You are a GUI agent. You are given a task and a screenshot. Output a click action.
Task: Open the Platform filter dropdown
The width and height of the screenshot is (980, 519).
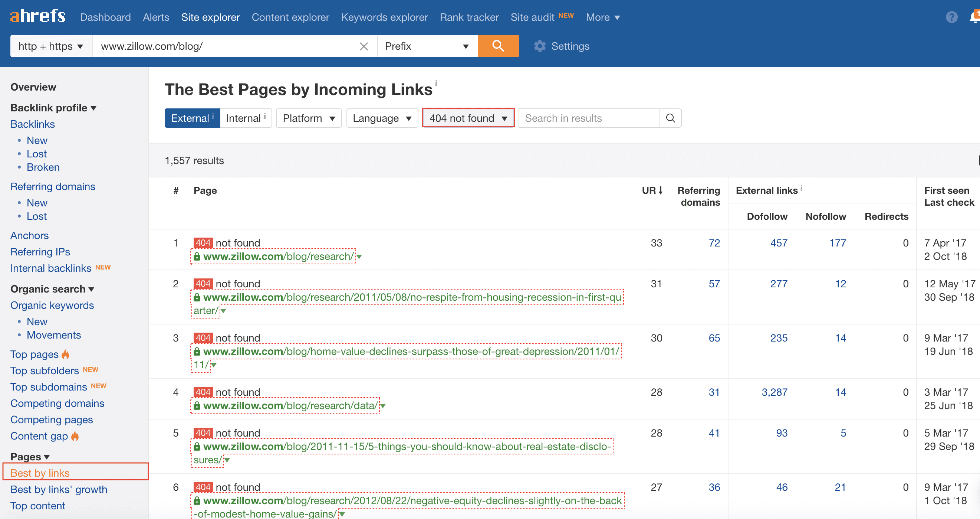[309, 118]
